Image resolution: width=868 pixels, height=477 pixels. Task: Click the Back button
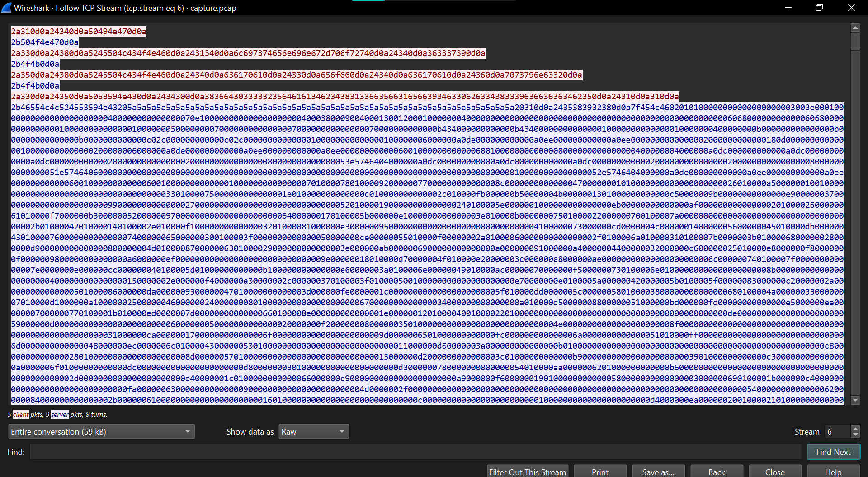coord(717,472)
